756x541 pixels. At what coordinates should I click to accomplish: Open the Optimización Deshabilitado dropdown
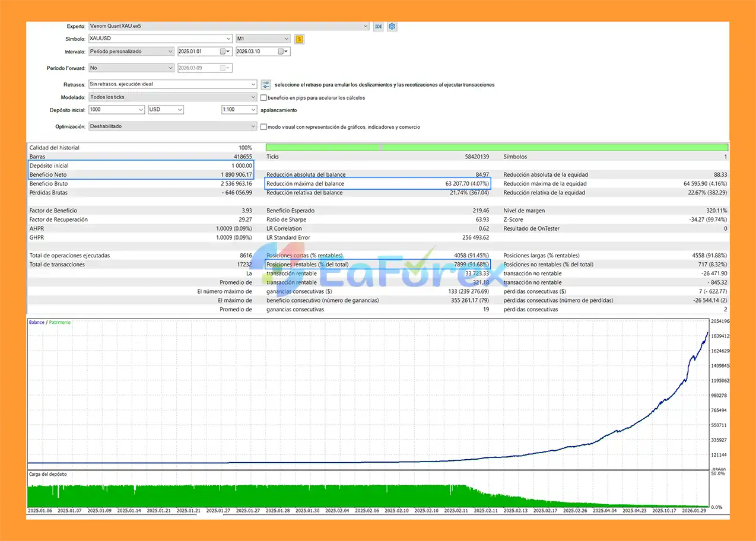173,126
